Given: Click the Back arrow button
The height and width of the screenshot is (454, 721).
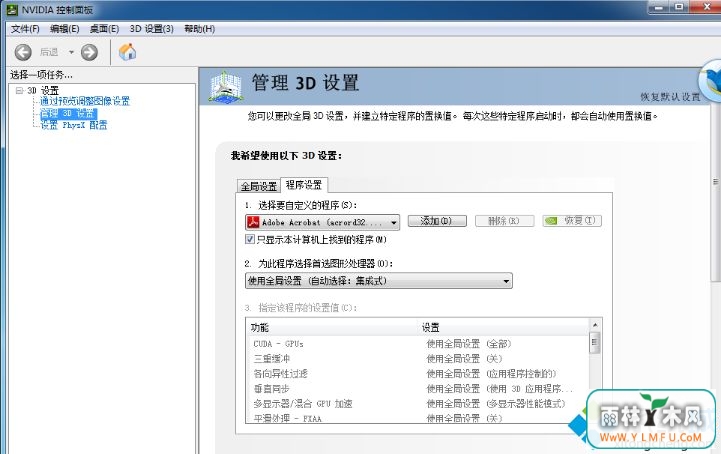Looking at the screenshot, I should coord(23,52).
